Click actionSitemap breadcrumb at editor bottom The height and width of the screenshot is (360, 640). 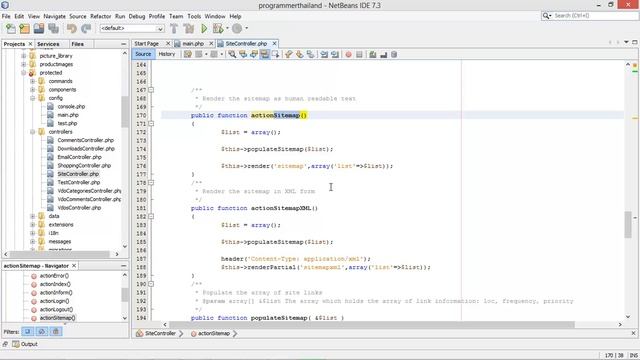(213, 333)
